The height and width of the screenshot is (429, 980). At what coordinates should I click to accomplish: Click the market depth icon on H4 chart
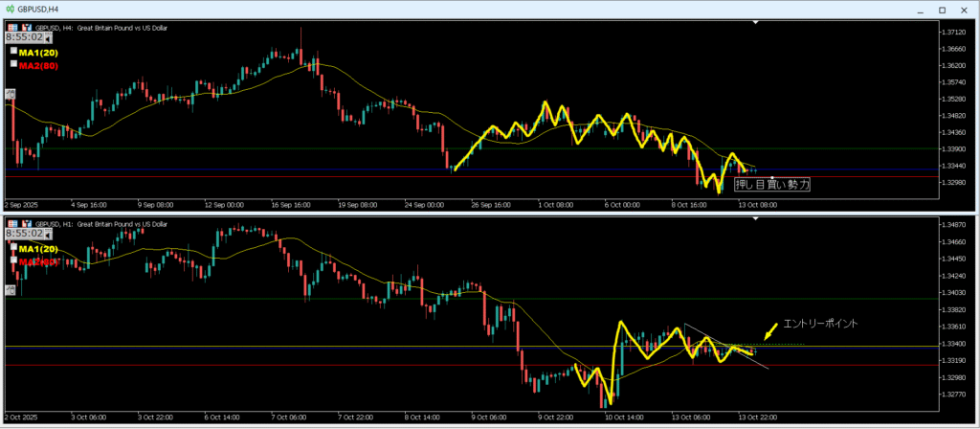pyautogui.click(x=27, y=28)
